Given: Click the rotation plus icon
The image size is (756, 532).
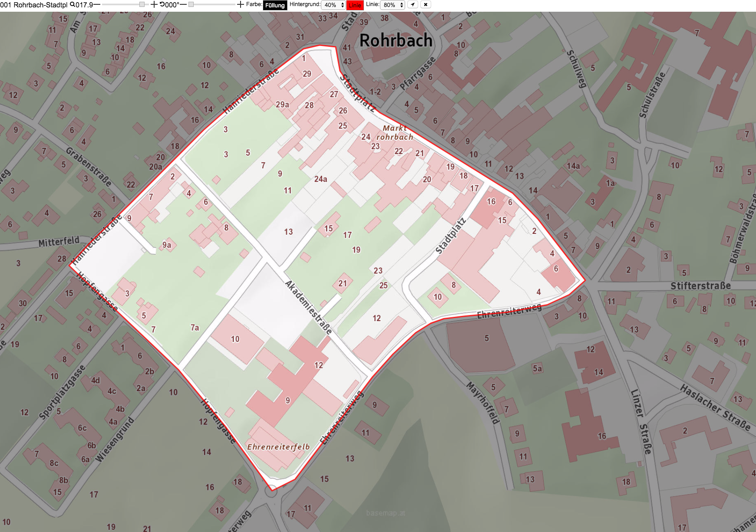Looking at the screenshot, I should (241, 4).
